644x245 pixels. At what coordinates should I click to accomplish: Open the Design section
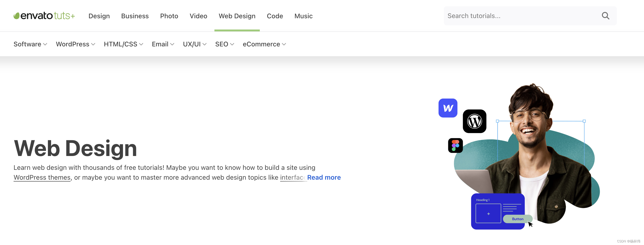pyautogui.click(x=99, y=16)
